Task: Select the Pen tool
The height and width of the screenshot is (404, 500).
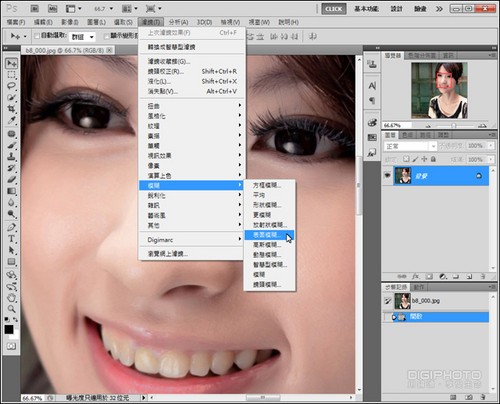Action: point(12,228)
